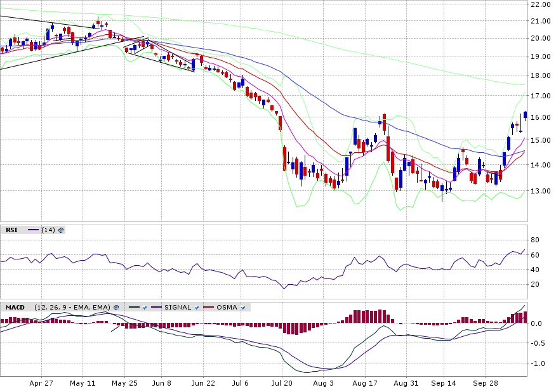Click the Jun 22 date label
Screen dimensions: 556x392
203,384
